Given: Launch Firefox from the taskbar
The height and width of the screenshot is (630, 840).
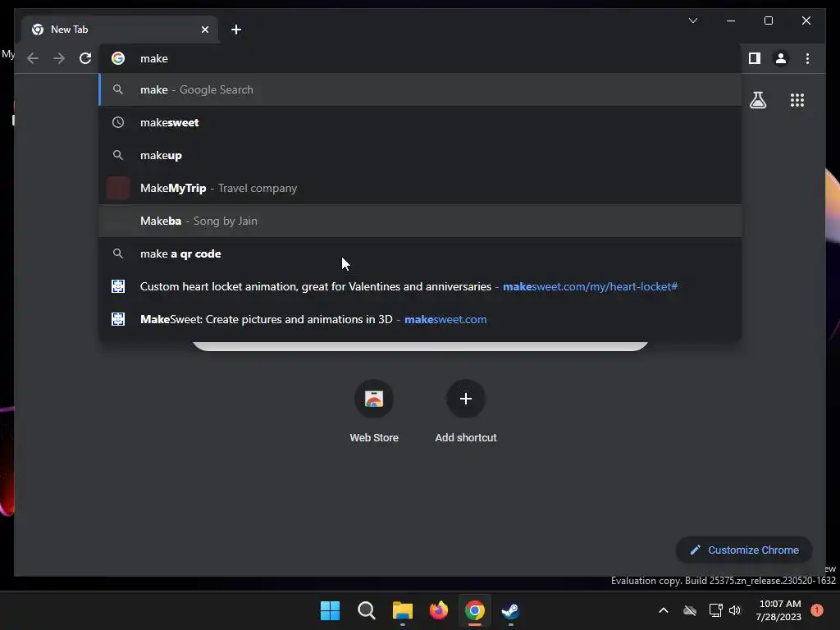Looking at the screenshot, I should (439, 610).
